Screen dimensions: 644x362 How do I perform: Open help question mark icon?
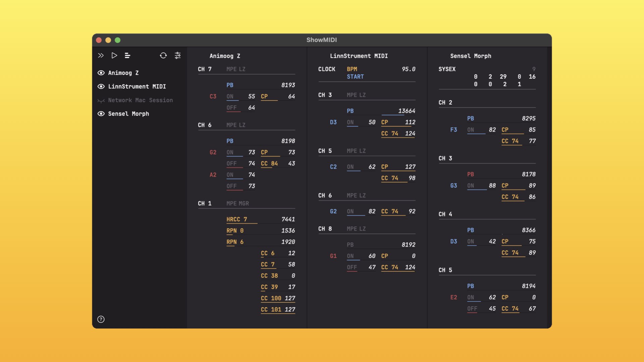pos(101,319)
